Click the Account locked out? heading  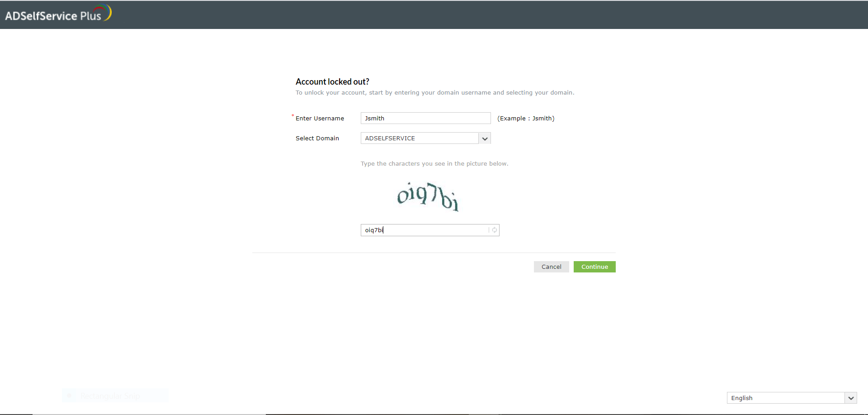(x=332, y=81)
